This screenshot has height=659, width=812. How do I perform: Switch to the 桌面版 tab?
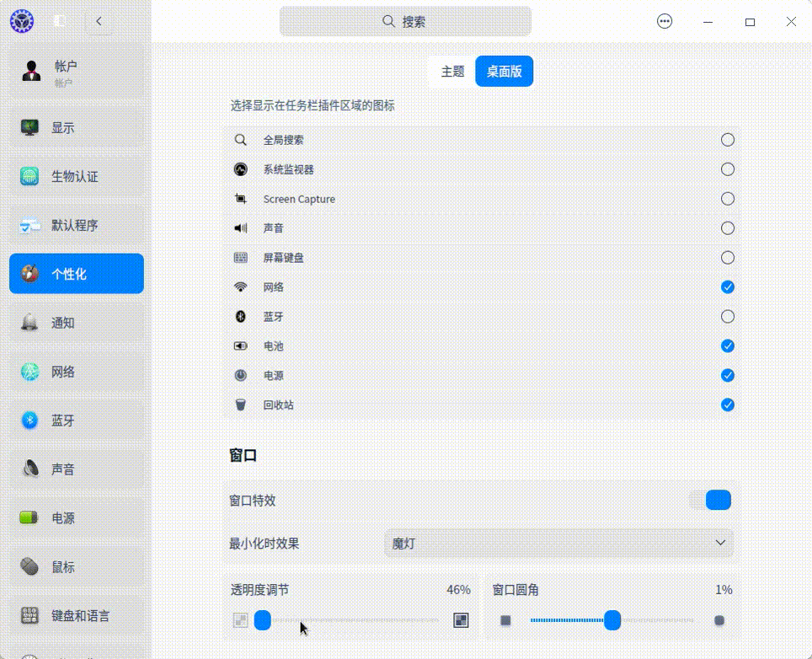coord(504,72)
